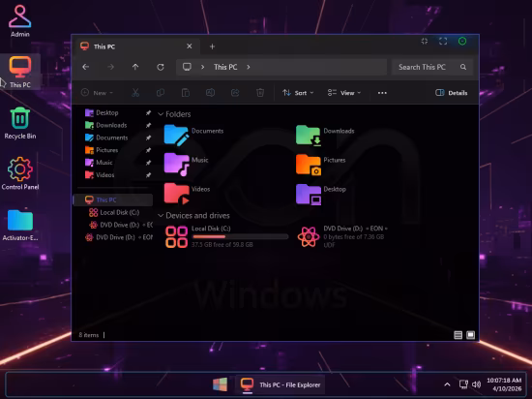Open the Videos folder icon in Folders
The height and width of the screenshot is (399, 532).
176,194
